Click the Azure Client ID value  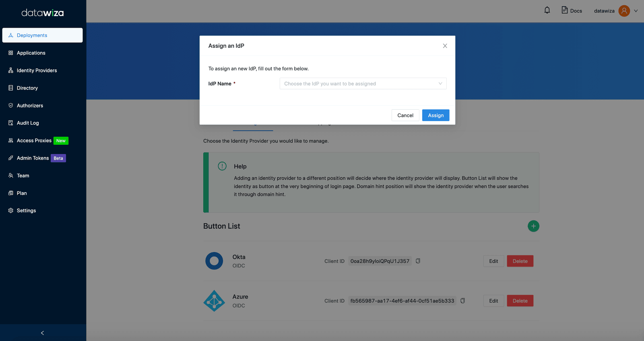(402, 301)
